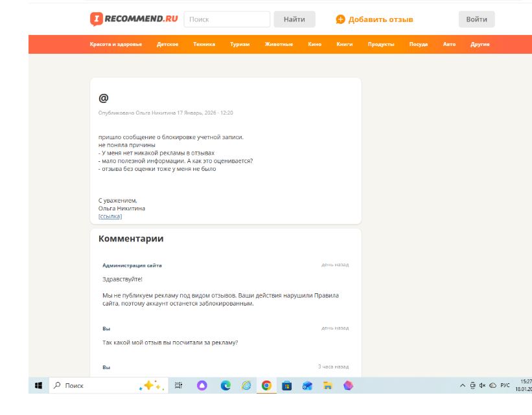Click the Windows taskbar search box
The height and width of the screenshot is (415, 532).
(x=109, y=385)
